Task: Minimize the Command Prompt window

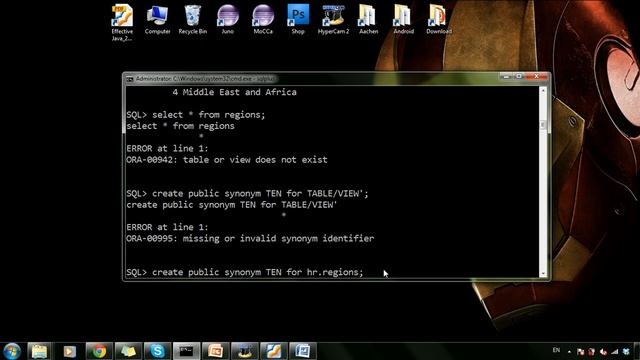Action: 506,76
